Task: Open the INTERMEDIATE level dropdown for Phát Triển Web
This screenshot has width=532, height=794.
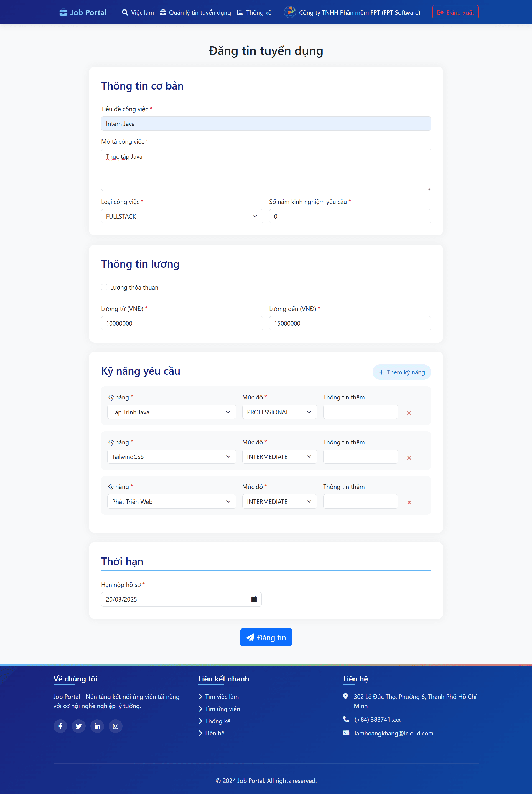Action: [279, 501]
